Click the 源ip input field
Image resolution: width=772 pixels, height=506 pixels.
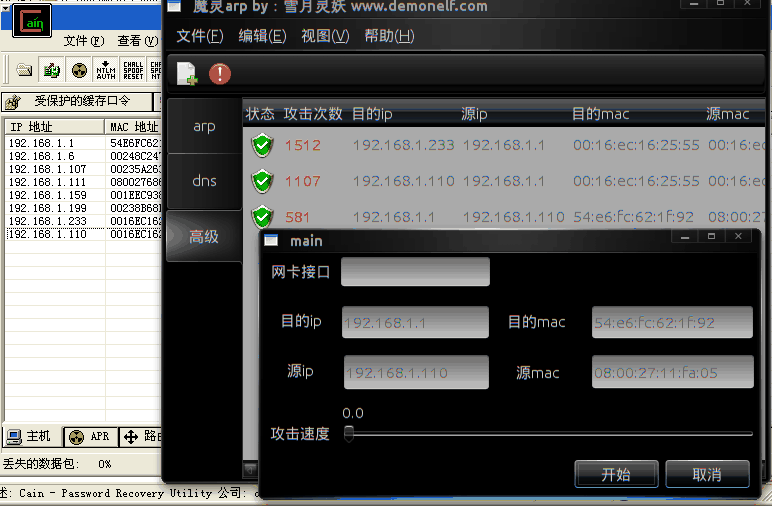pos(416,372)
